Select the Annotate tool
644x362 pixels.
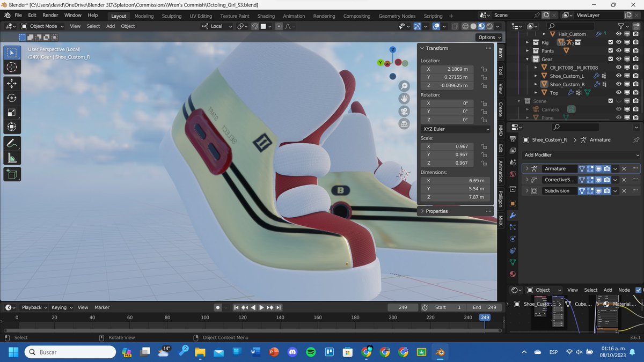(x=12, y=144)
